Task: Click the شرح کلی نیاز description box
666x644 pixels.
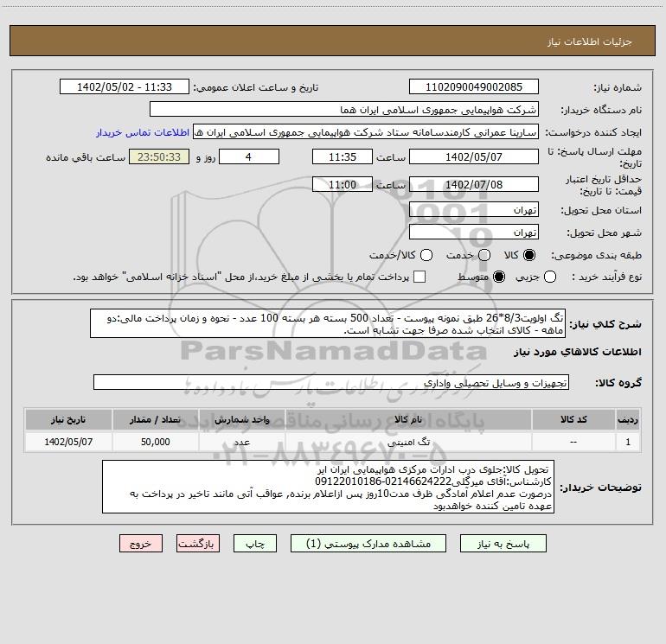Action: click(328, 323)
